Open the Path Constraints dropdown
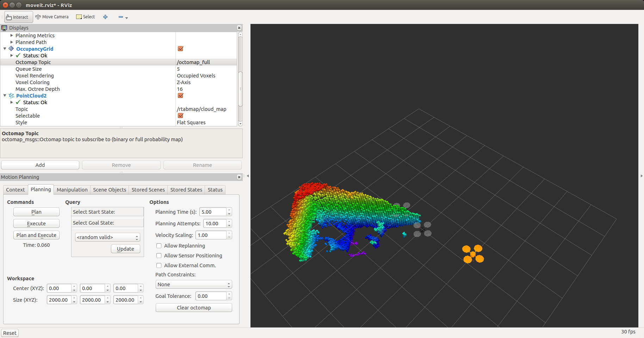The image size is (644, 338). [193, 284]
